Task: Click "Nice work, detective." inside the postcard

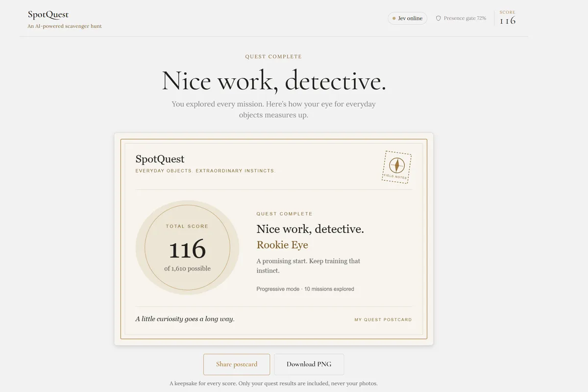Action: pyautogui.click(x=310, y=229)
